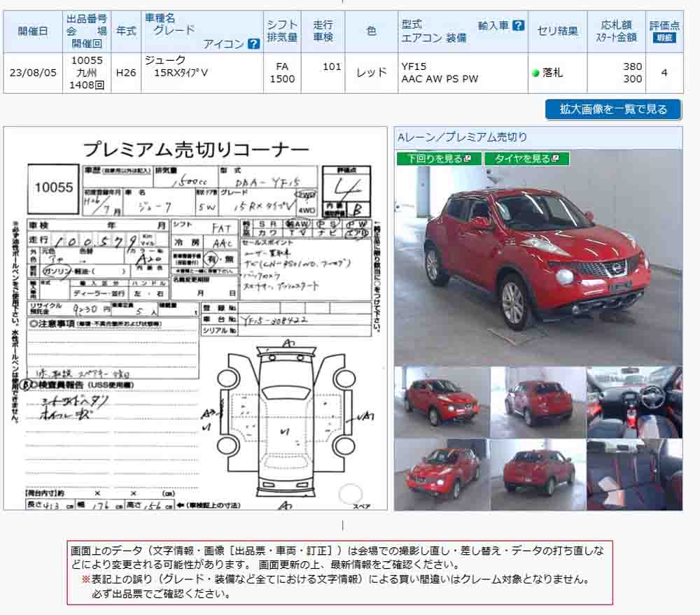Click the エアコン 装備 header label

pyautogui.click(x=434, y=38)
